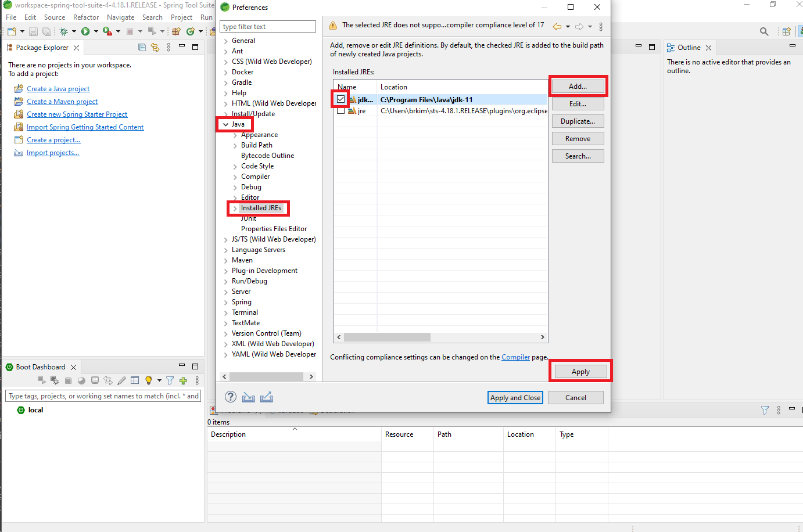Click the New Java Class icon
The height and width of the screenshot is (532, 803).
[x=191, y=31]
